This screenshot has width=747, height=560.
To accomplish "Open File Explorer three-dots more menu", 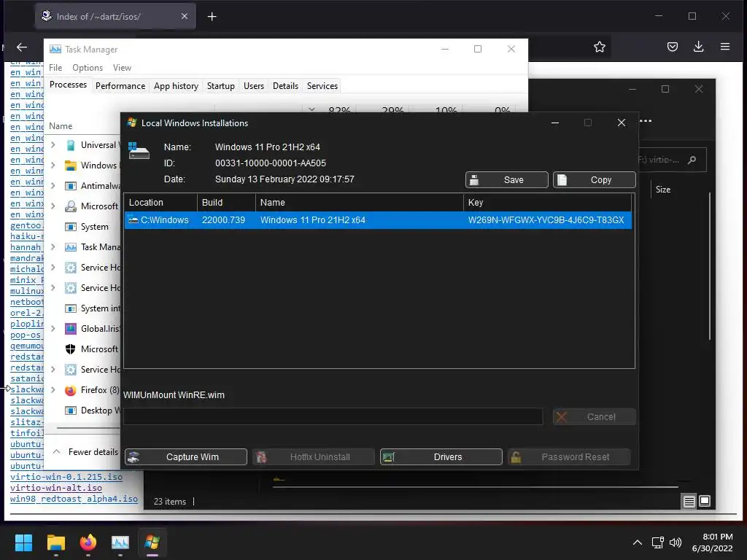I will click(x=646, y=120).
